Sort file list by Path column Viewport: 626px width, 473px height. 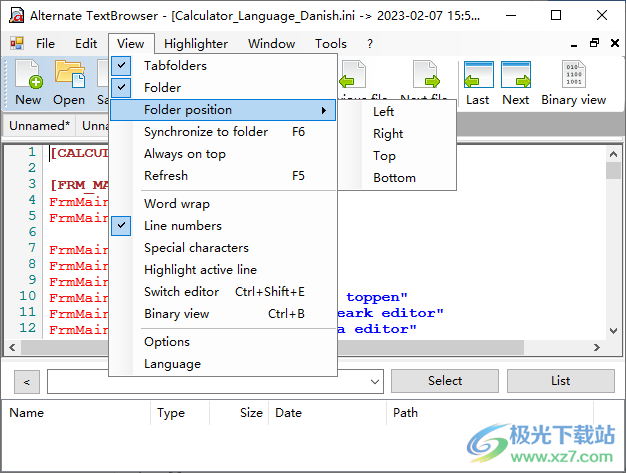pos(490,413)
